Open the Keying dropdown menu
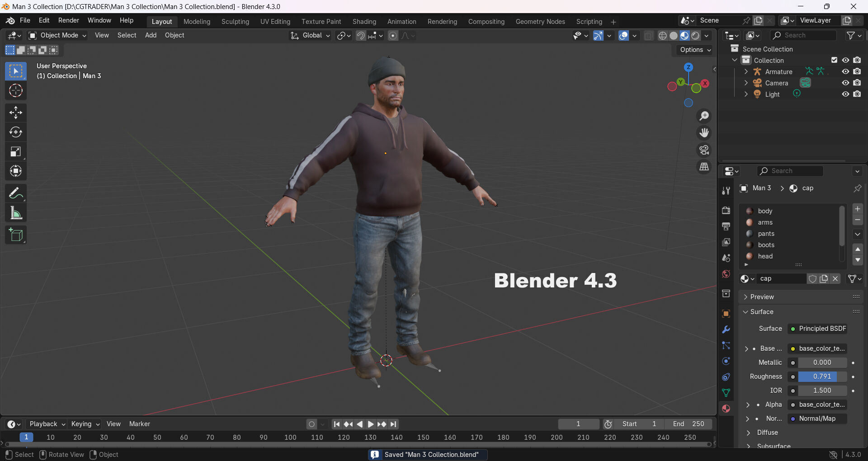The height and width of the screenshot is (461, 868). pos(85,424)
